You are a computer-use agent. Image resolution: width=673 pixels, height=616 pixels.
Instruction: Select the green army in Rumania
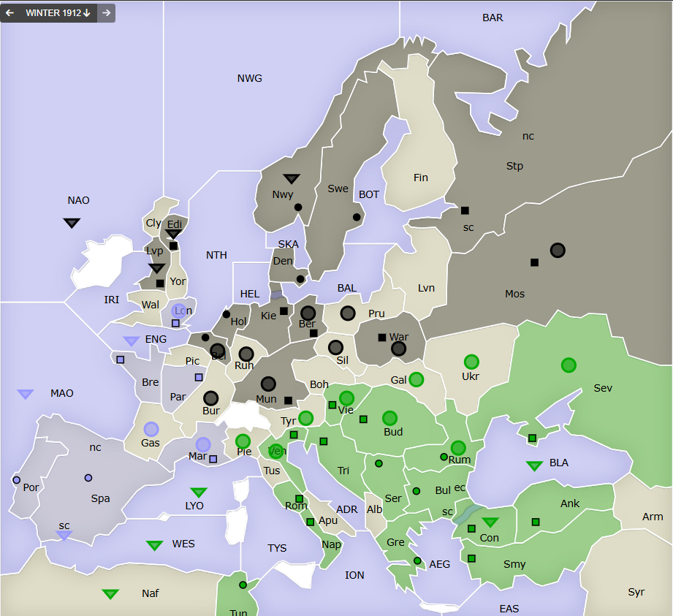pos(458,448)
